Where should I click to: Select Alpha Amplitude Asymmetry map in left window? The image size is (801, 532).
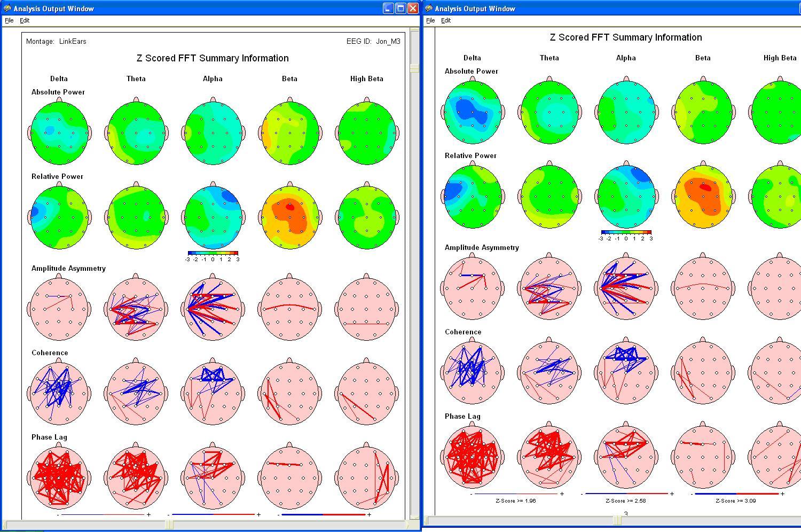(x=213, y=309)
